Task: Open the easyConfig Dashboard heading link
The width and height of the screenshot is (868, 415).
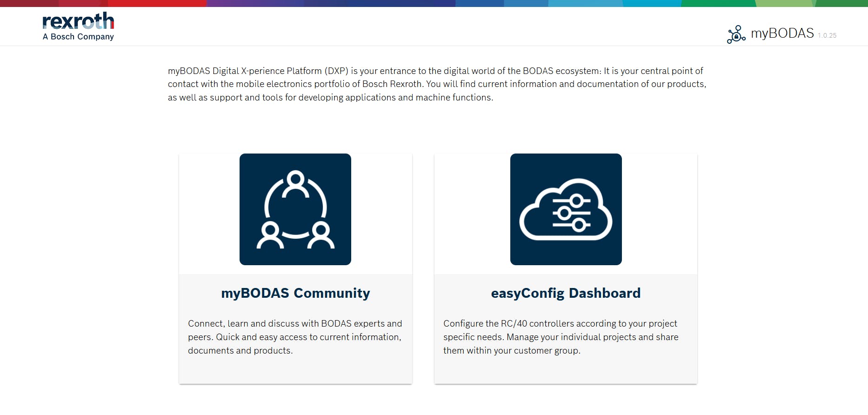Action: click(x=566, y=293)
